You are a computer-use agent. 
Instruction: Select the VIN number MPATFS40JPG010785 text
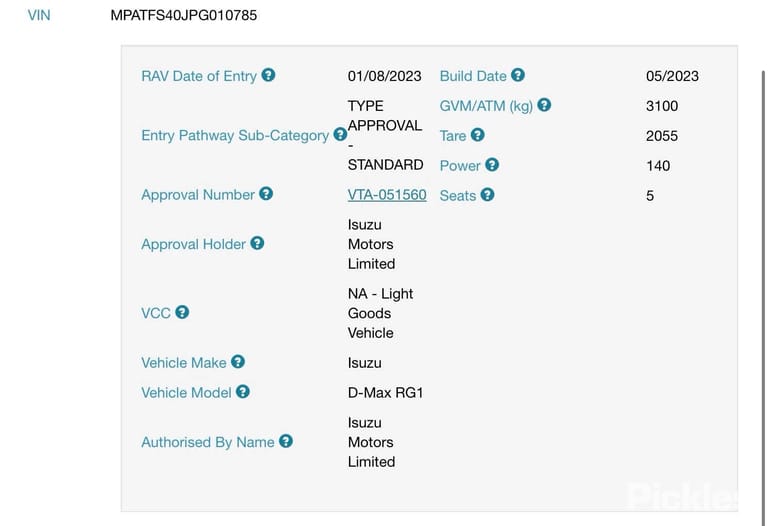184,15
